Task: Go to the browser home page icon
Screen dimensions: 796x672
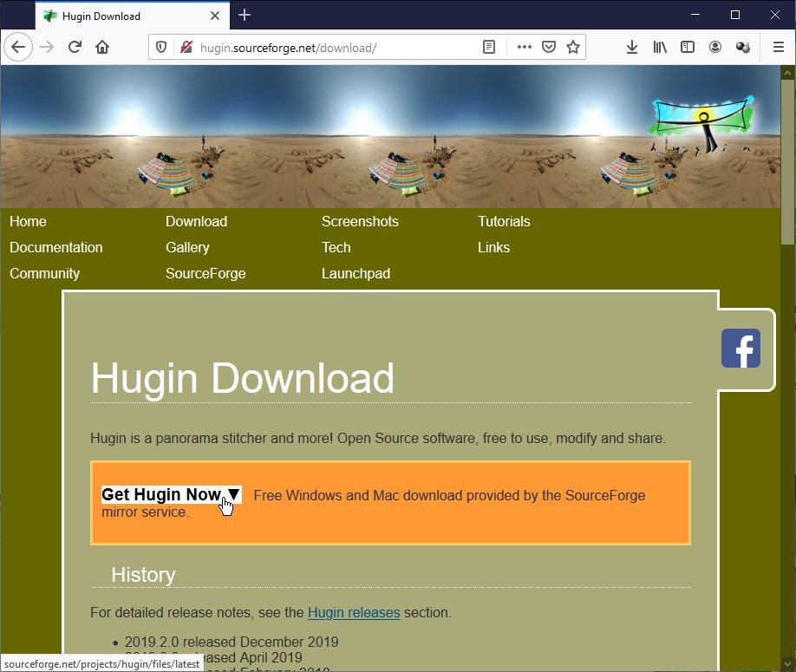Action: click(x=102, y=48)
